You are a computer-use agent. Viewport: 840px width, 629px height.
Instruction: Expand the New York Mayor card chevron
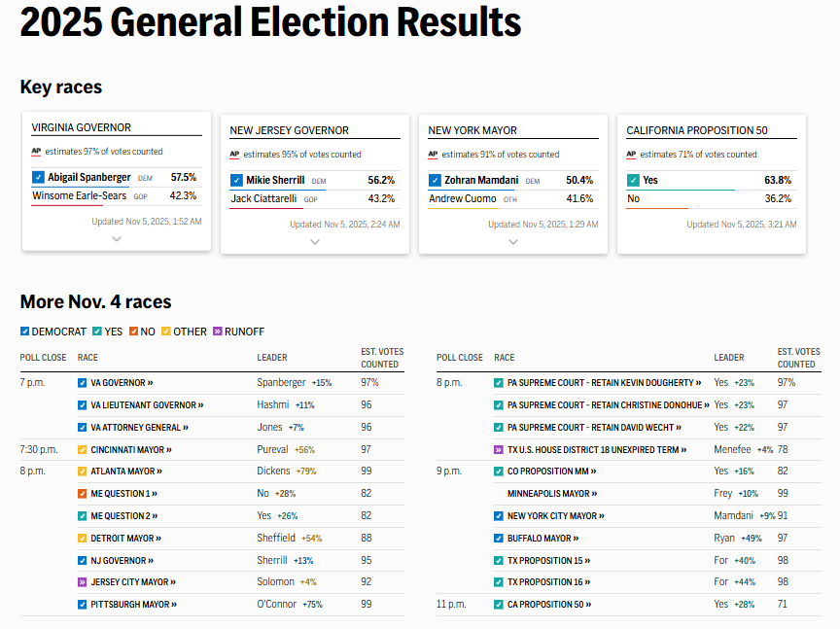pos(513,242)
